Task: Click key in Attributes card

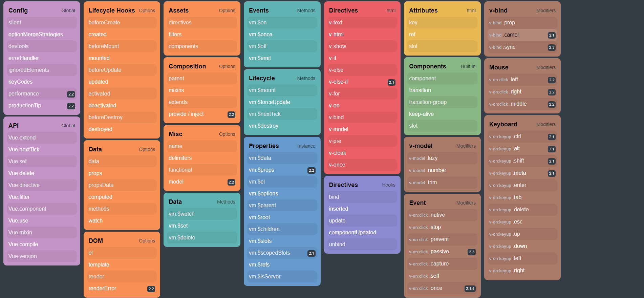Action: pyautogui.click(x=442, y=23)
